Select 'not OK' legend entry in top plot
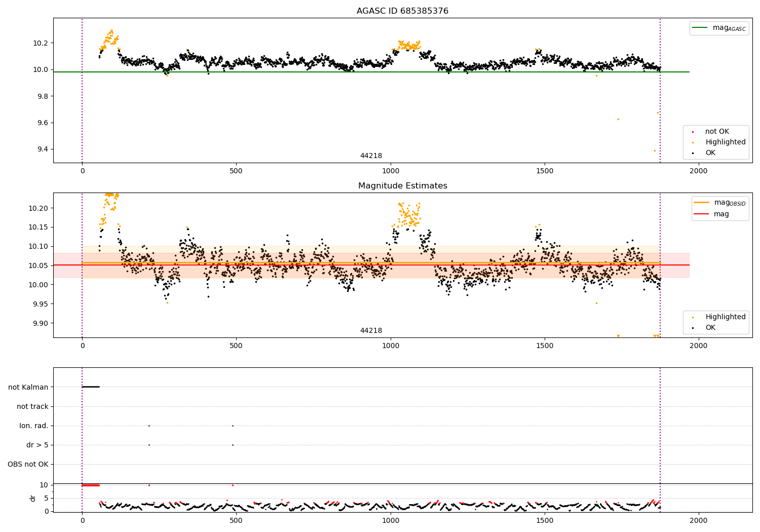 (717, 132)
